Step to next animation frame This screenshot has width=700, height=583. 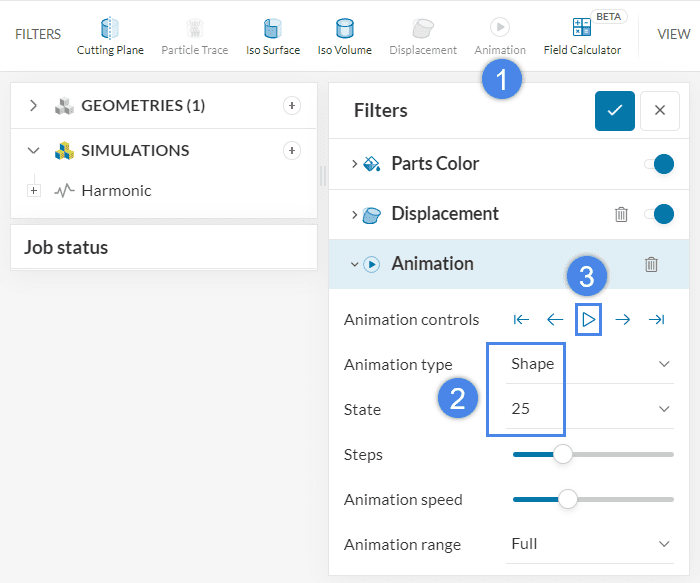623,320
